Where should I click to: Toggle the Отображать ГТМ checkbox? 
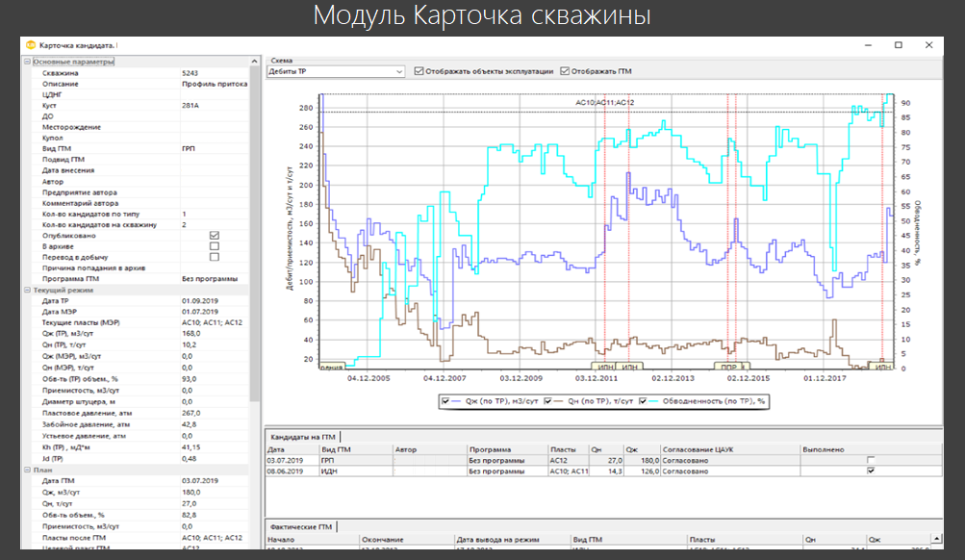tap(565, 71)
